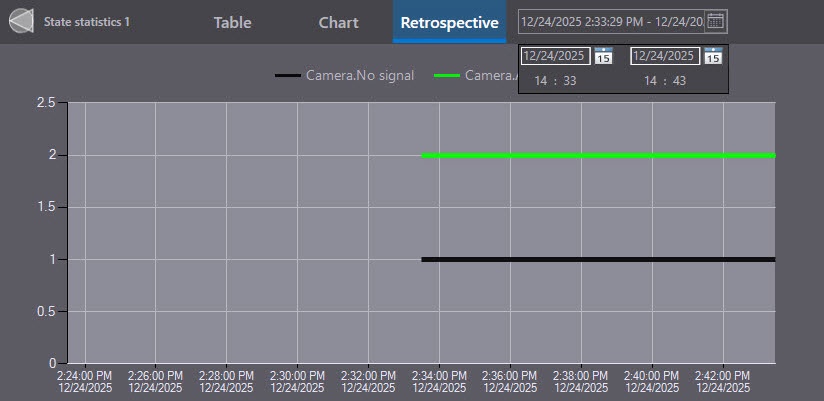
Task: Click the black No signal series line
Action: (x=598, y=260)
